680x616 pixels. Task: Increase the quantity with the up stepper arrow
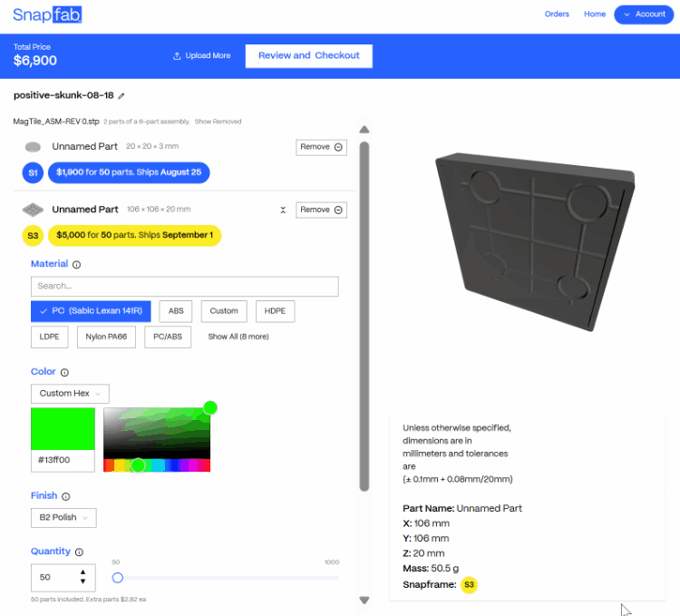pyautogui.click(x=83, y=572)
